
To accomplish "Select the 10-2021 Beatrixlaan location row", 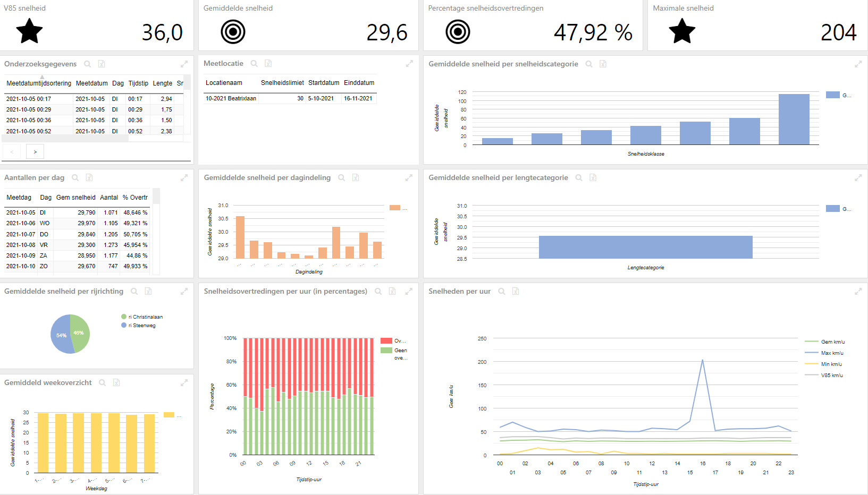I will pyautogui.click(x=290, y=98).
